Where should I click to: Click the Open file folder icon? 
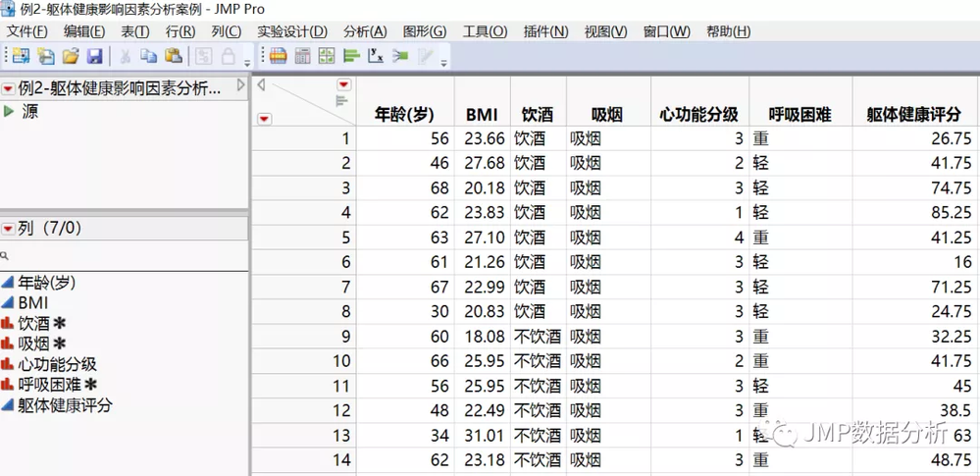click(70, 56)
